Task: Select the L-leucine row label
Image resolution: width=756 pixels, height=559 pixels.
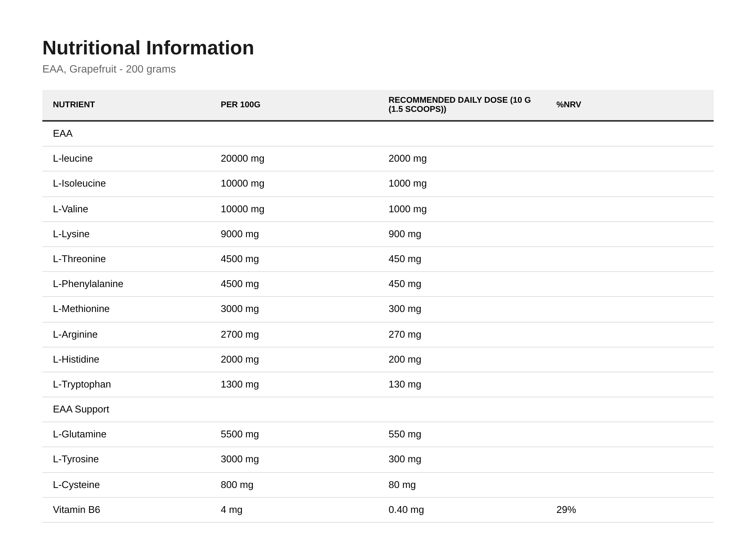Action: click(x=73, y=158)
